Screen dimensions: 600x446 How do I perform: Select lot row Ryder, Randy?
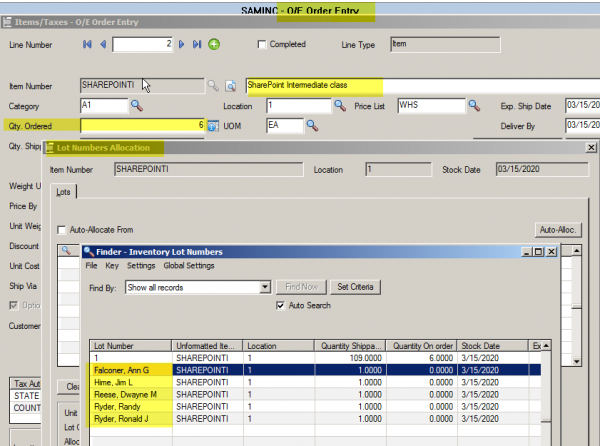tap(315, 407)
